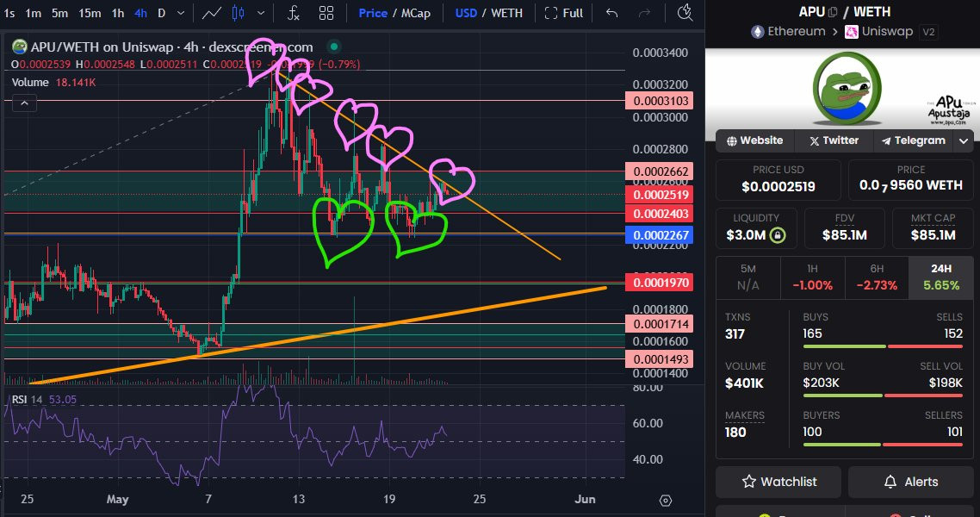This screenshot has height=517, width=980.
Task: Open price Alerts button
Action: [x=911, y=482]
